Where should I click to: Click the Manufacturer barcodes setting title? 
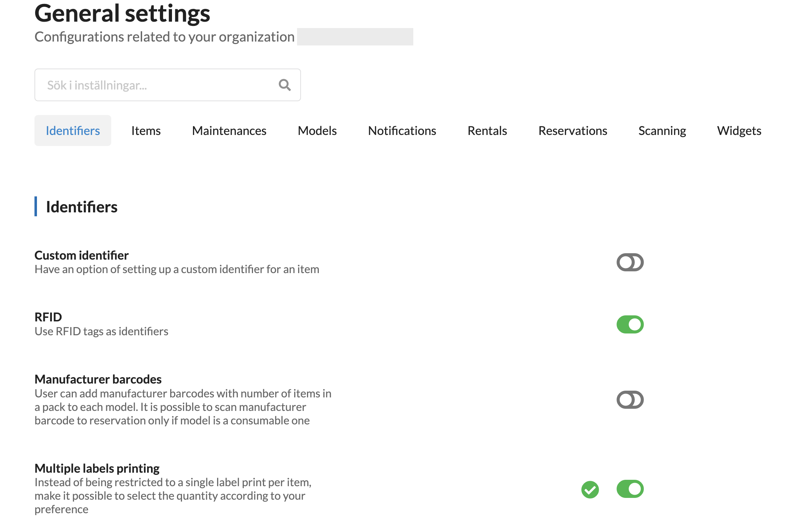(x=98, y=379)
